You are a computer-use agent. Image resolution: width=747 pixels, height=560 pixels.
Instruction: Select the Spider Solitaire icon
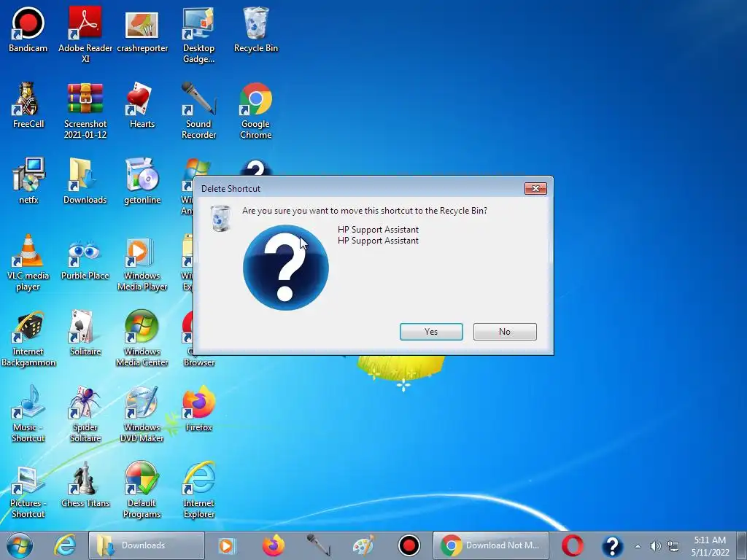[85, 414]
